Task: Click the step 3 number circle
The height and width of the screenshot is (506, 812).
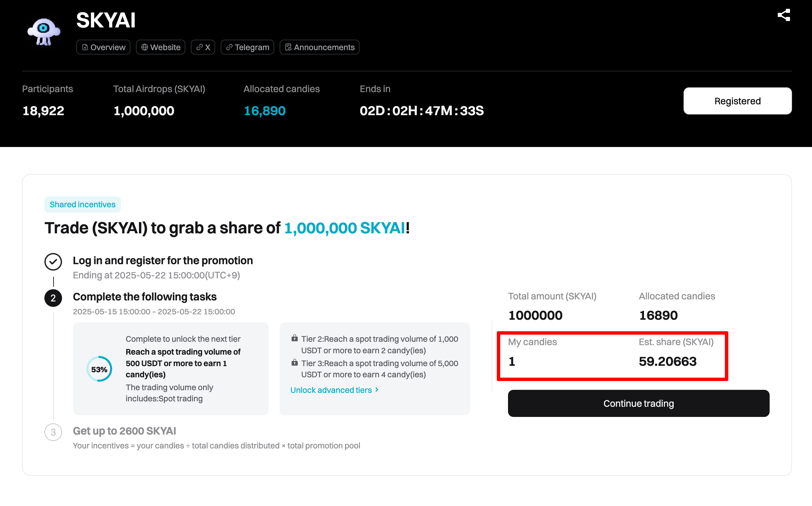Action: click(x=53, y=432)
